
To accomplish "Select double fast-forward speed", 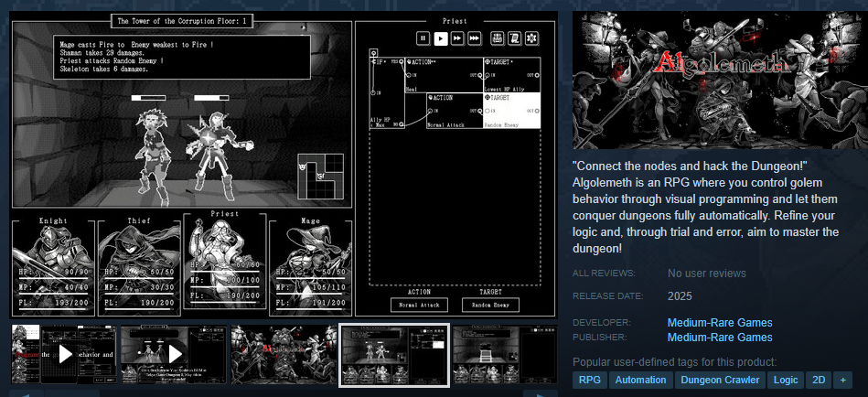I will pyautogui.click(x=457, y=38).
